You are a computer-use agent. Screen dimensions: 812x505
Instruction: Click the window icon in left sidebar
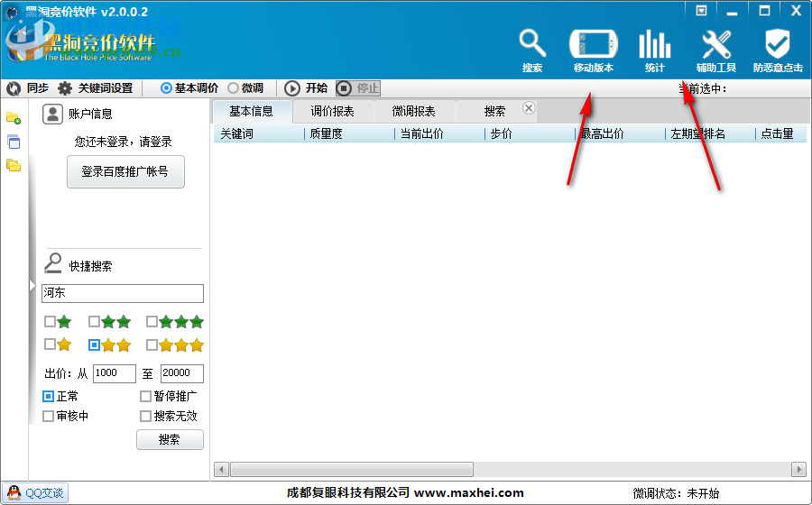tap(14, 142)
